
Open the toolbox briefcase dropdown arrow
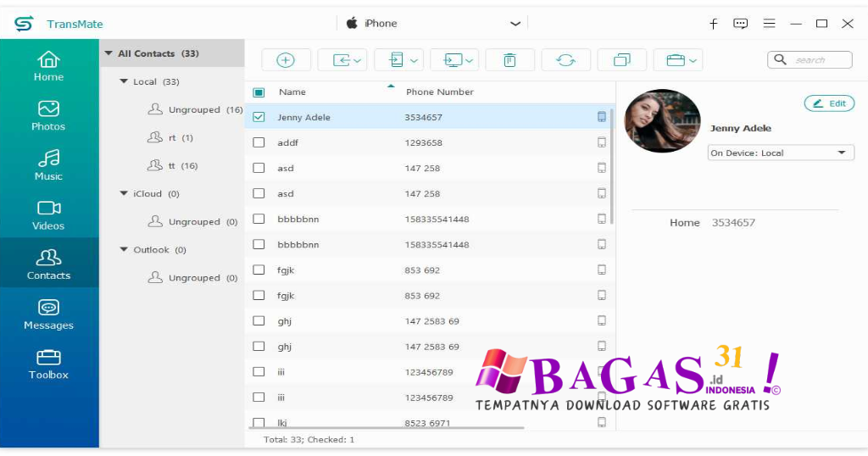(x=693, y=60)
